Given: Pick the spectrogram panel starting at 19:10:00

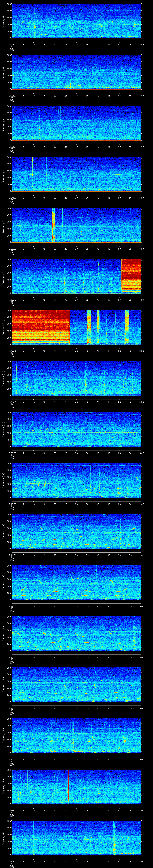Looking at the screenshot, I should click(x=76, y=480).
